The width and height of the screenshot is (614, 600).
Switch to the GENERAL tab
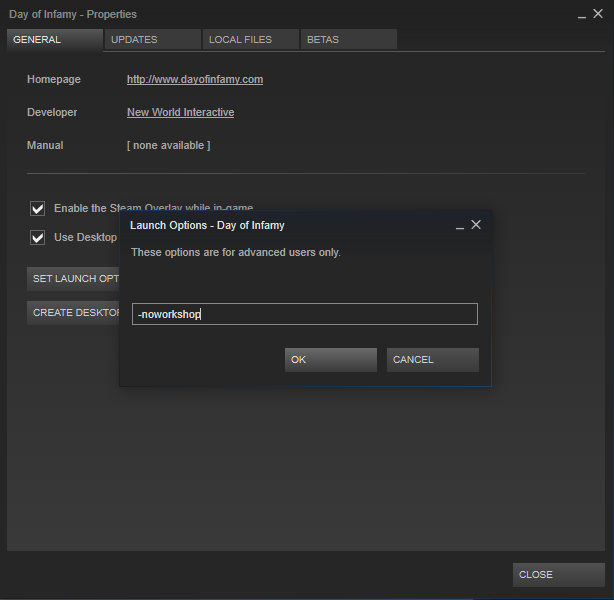[x=55, y=40]
